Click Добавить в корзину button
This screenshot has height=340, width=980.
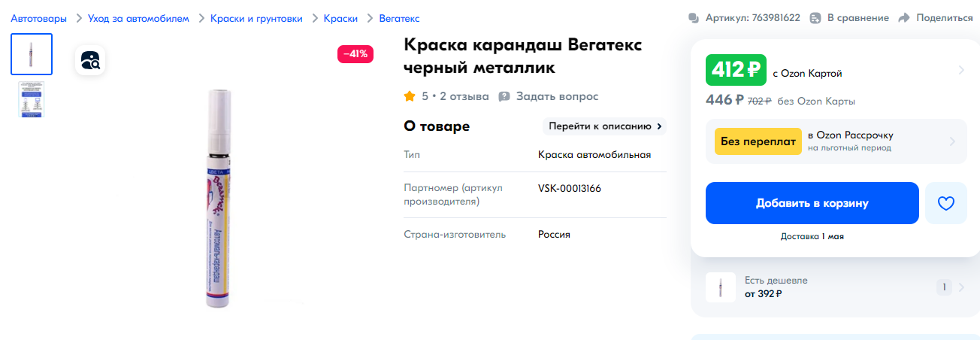click(x=812, y=203)
